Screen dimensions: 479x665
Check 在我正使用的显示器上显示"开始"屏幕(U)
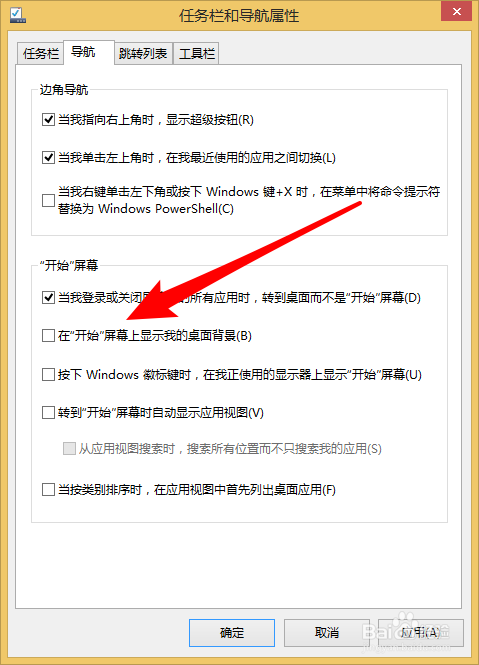pyautogui.click(x=48, y=374)
